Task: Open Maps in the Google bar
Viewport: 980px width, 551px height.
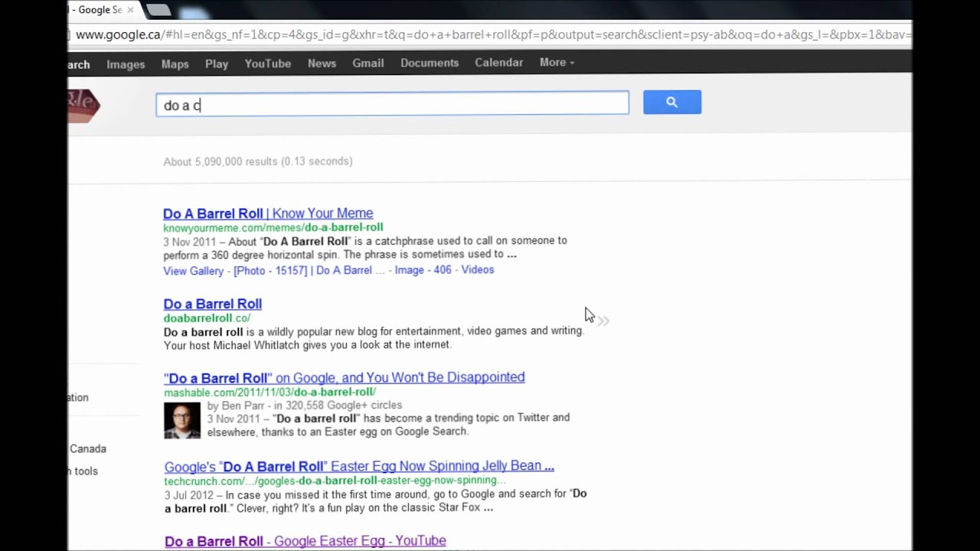Action: tap(175, 64)
